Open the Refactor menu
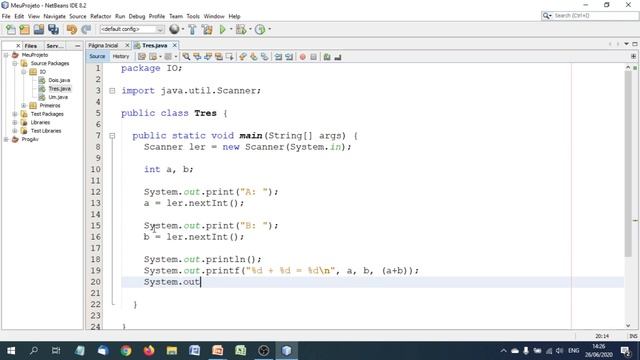 tap(100, 16)
